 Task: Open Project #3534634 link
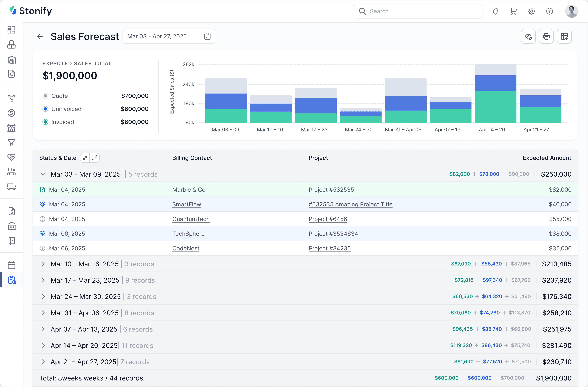pos(333,234)
